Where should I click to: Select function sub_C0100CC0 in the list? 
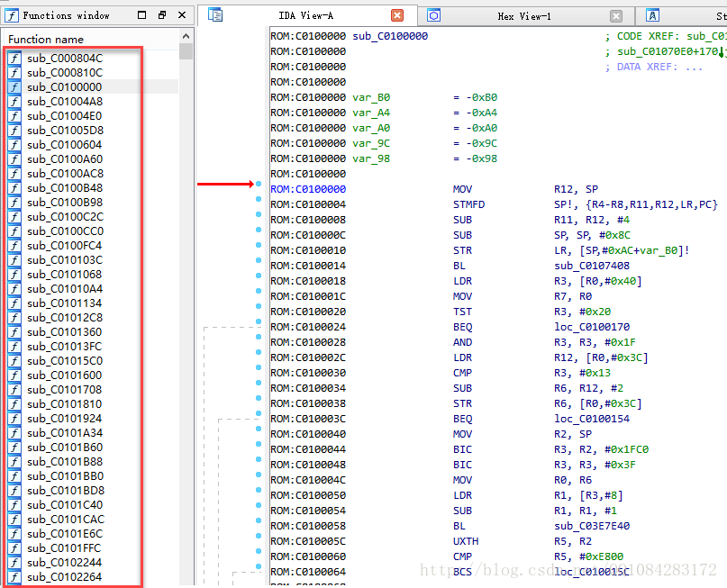point(65,231)
